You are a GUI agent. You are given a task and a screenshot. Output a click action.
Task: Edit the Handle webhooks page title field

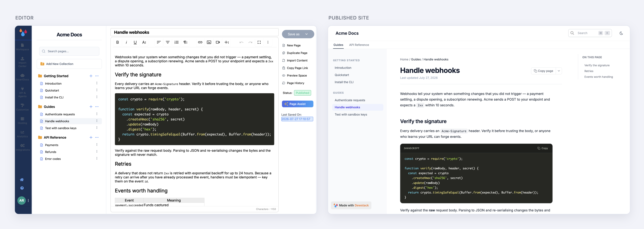194,32
